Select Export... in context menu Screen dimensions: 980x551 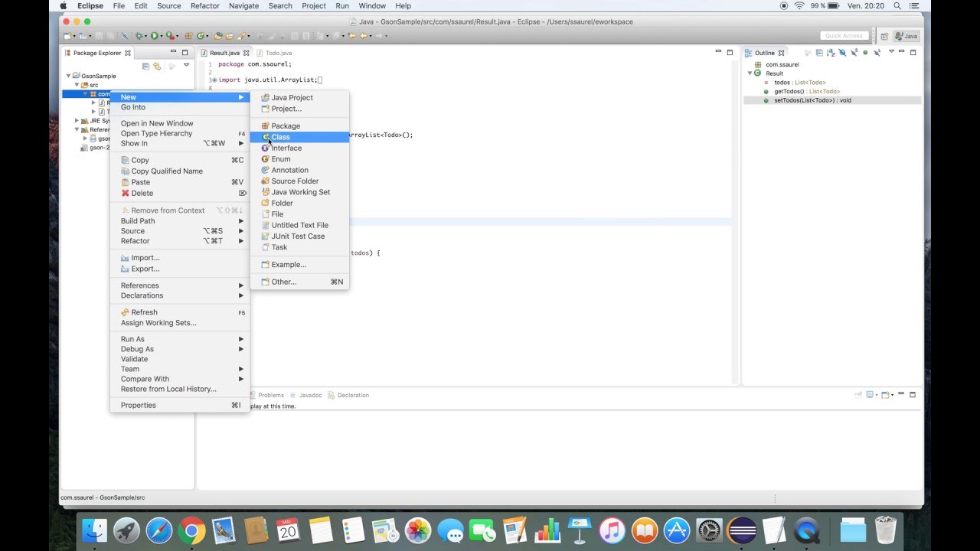pyautogui.click(x=180, y=269)
